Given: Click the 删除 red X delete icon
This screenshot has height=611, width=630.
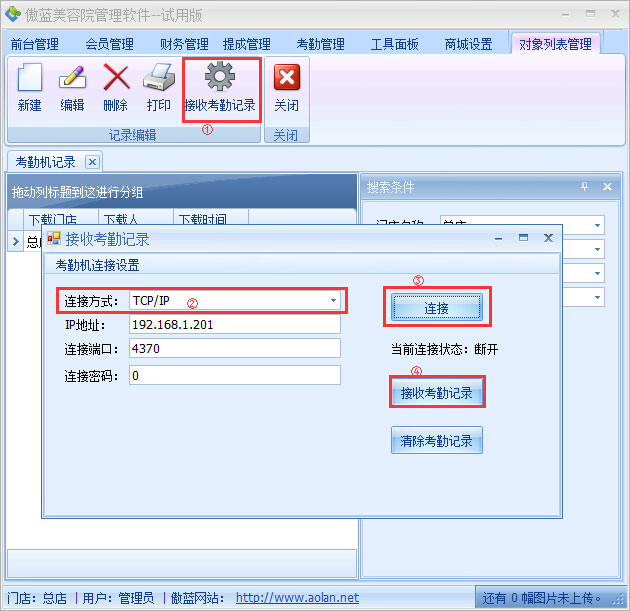Looking at the screenshot, I should [x=116, y=77].
